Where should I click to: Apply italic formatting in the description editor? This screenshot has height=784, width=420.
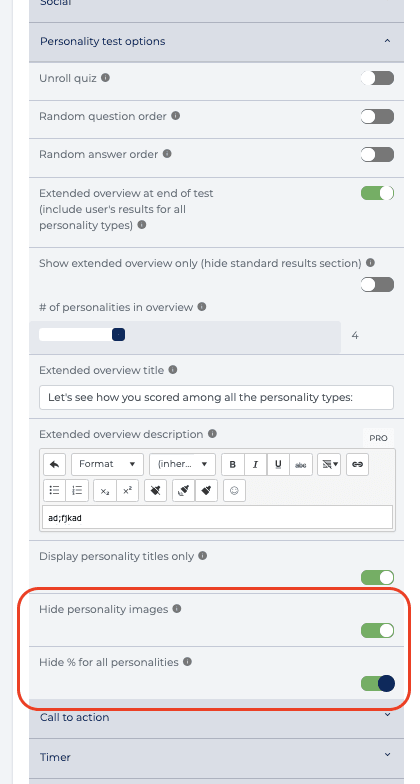coord(256,464)
